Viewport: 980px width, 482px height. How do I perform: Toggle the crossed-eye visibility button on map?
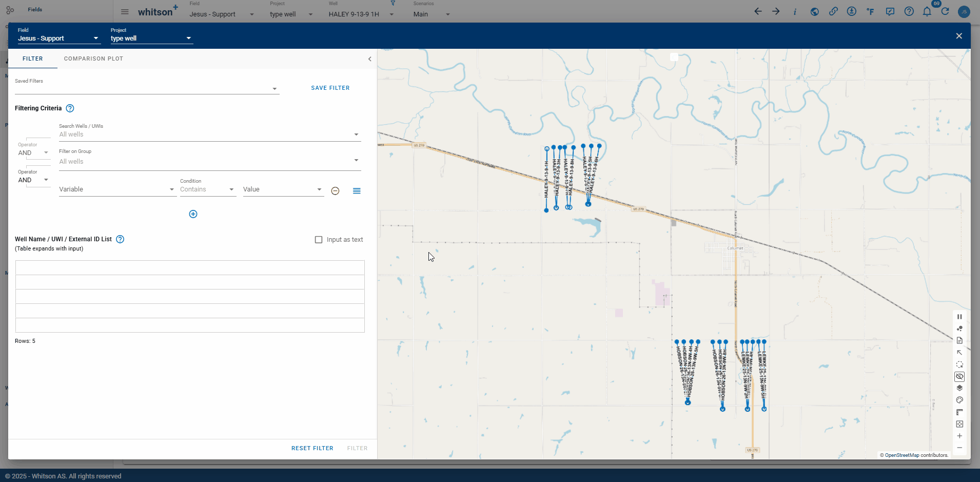pos(959,377)
